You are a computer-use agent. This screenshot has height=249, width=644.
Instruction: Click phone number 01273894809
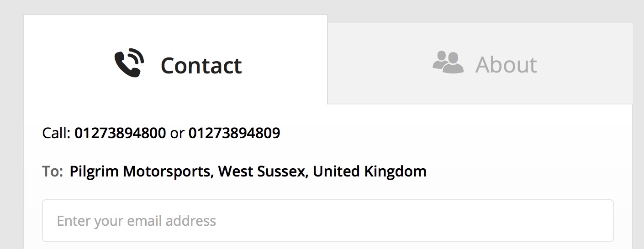click(234, 133)
